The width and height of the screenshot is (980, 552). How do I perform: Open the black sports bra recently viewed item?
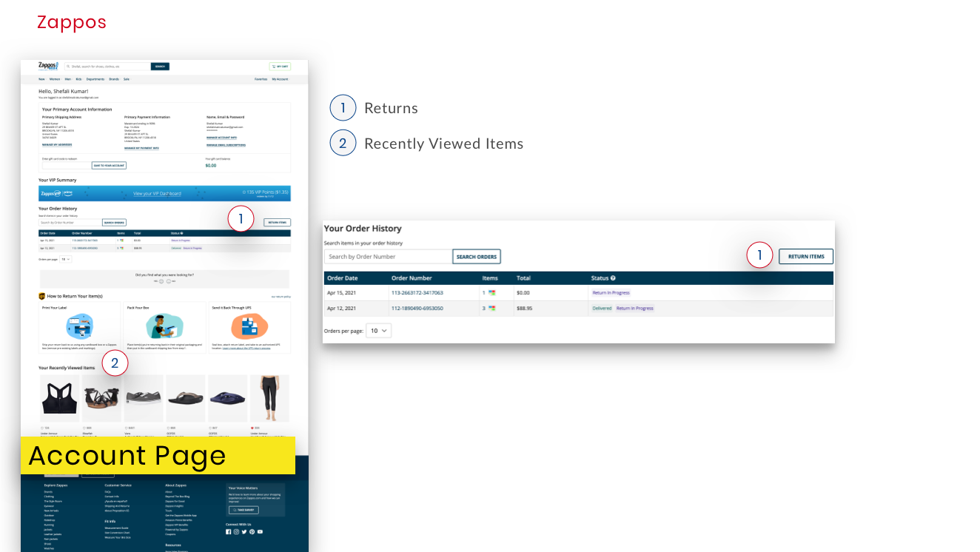pos(60,398)
